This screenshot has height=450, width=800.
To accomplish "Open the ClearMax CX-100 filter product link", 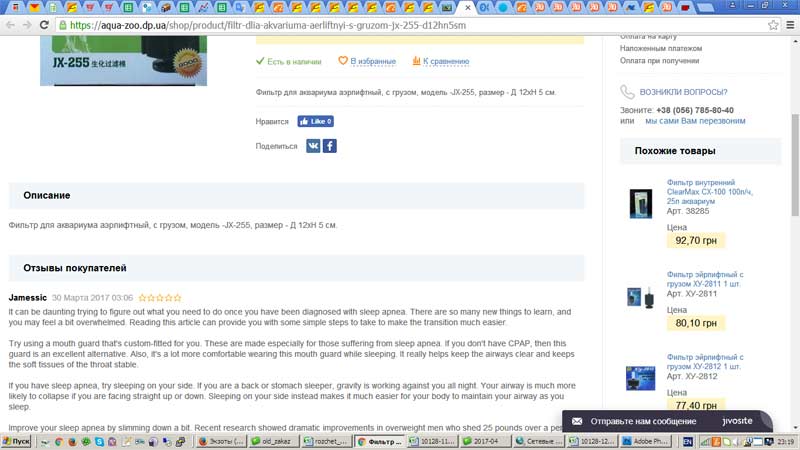I will 709,192.
